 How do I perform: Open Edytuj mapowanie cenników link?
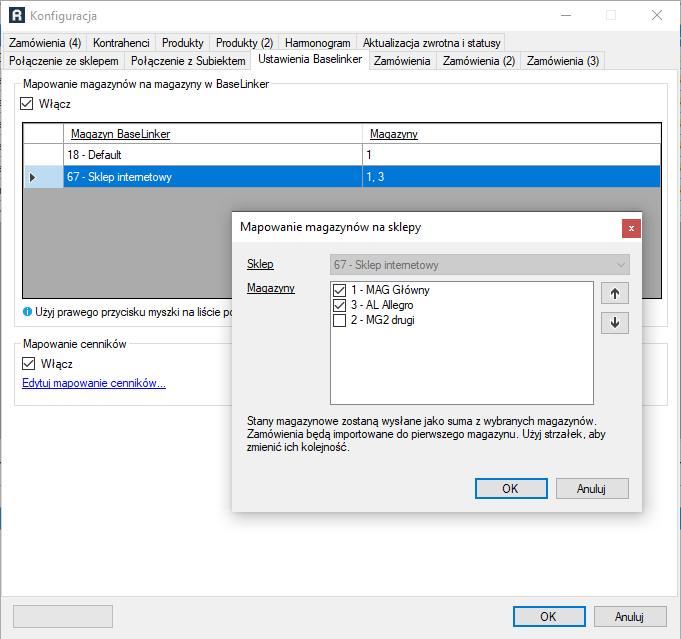pos(94,383)
